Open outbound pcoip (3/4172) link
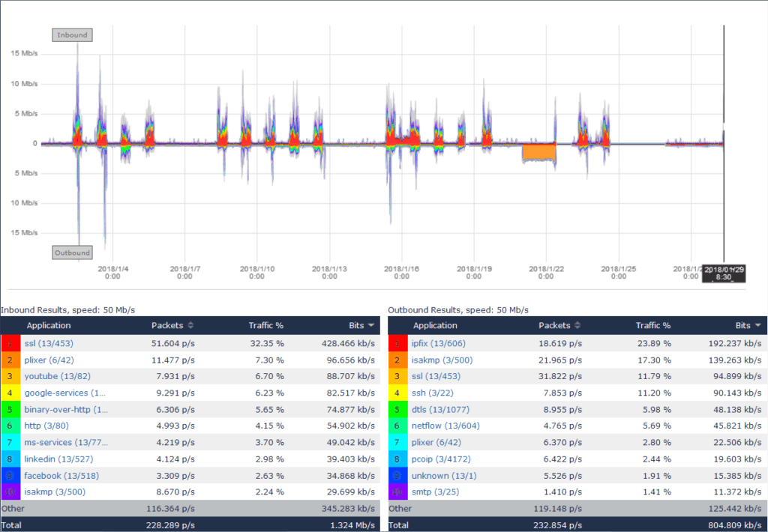 click(441, 459)
